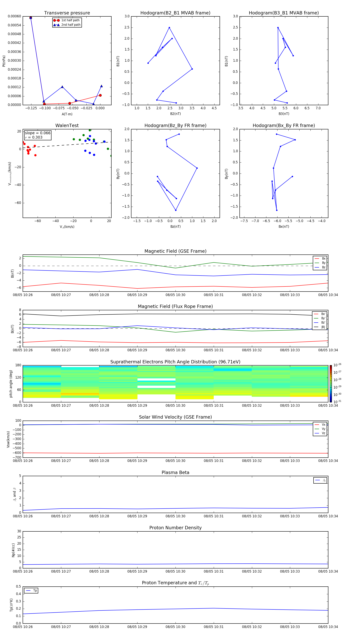This screenshot has width=351, height=644.
Task: Click the Vy legend entry in velocity panel
Action: coord(320,429)
